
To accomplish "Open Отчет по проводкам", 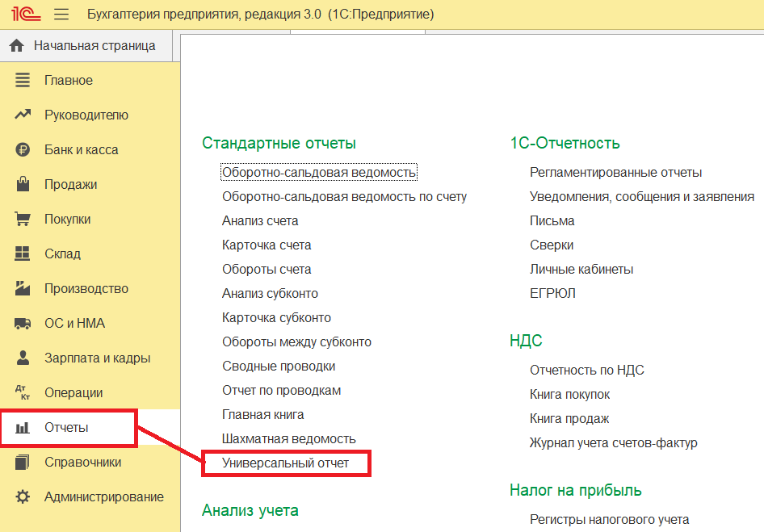I will pyautogui.click(x=281, y=390).
